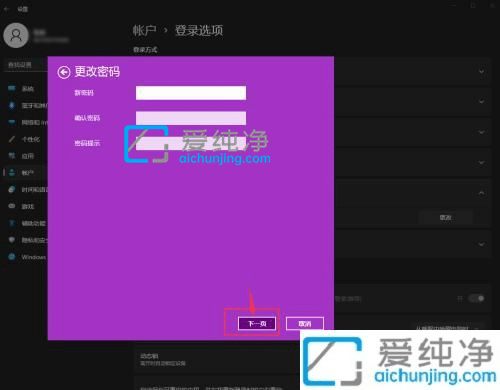
Task: Open the network and Internet sidebar item
Action: pos(27,122)
